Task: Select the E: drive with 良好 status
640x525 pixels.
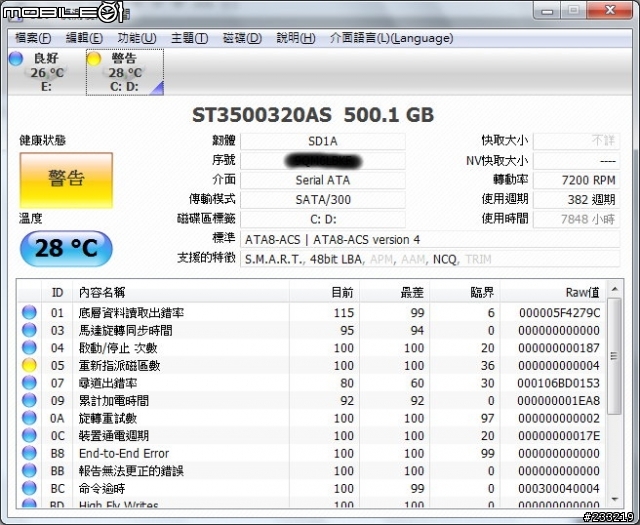Action: 46,72
